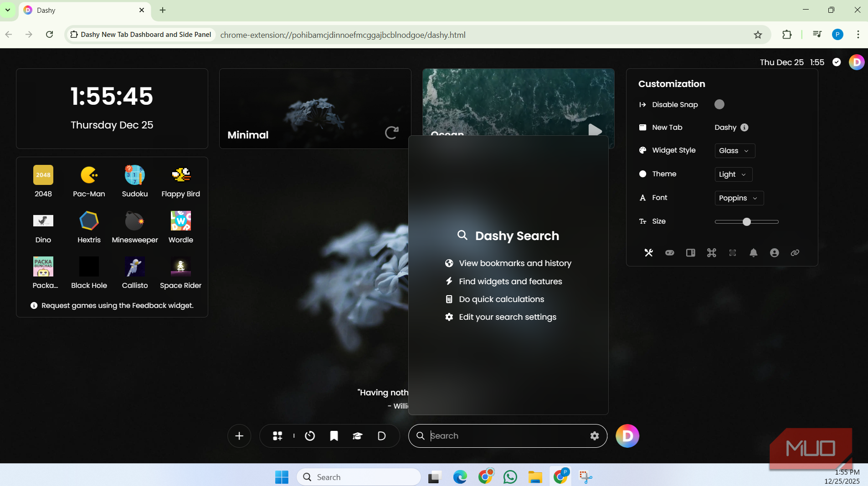Click the checkmark status icon near the date

[837, 62]
